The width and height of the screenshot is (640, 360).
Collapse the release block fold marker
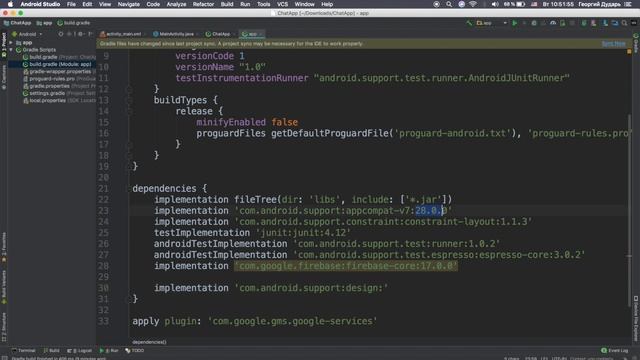pos(129,111)
